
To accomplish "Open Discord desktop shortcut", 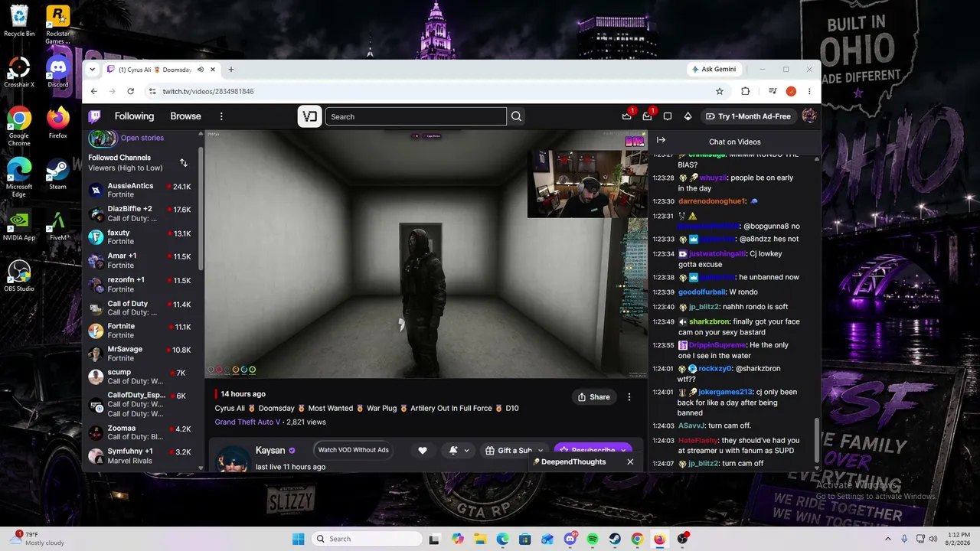I will tap(57, 71).
